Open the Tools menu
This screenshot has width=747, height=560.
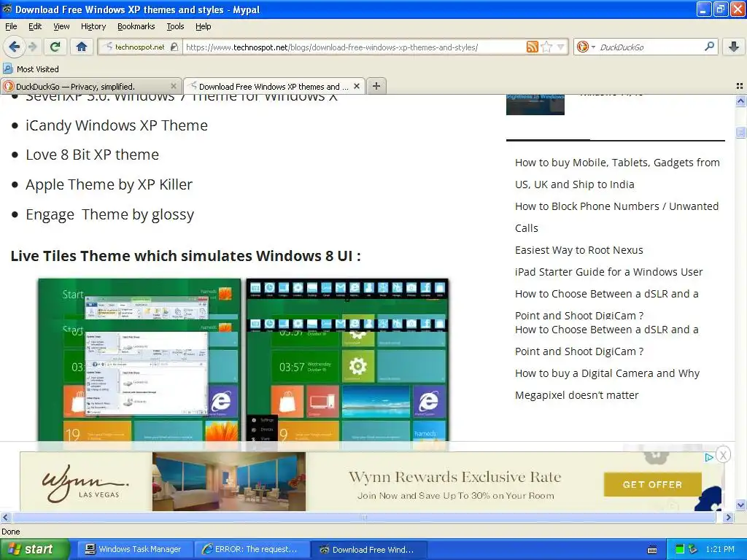pyautogui.click(x=175, y=26)
